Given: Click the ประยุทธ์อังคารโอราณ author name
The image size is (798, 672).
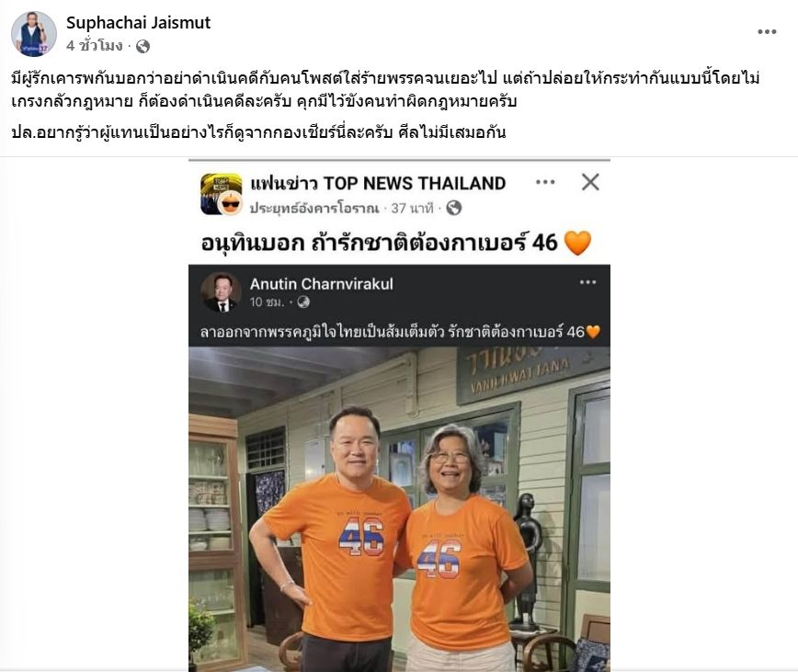Looking at the screenshot, I should pyautogui.click(x=314, y=208).
